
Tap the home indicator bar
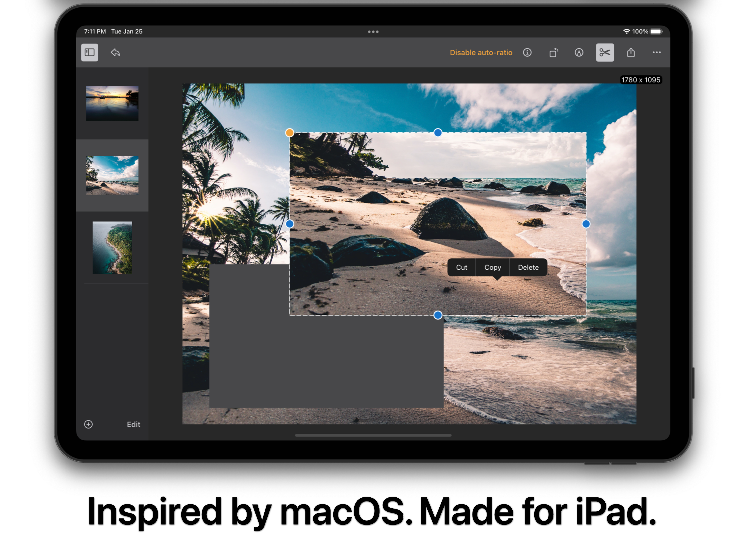click(x=373, y=436)
